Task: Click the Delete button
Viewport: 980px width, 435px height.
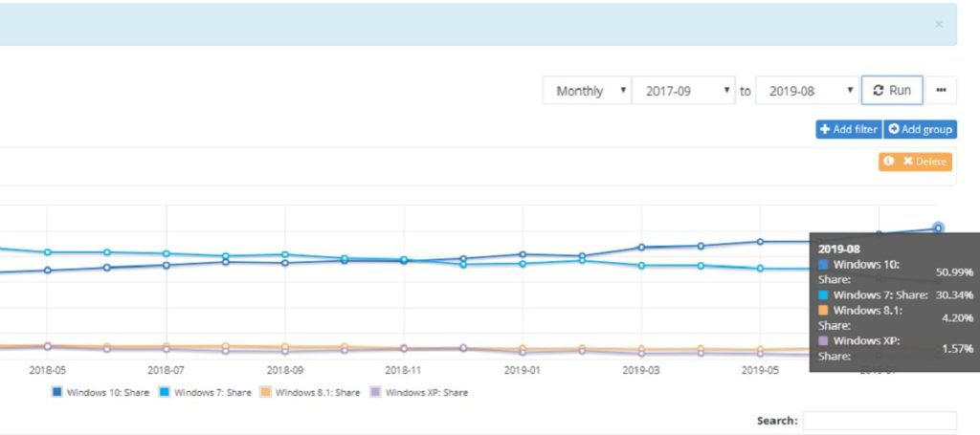Action: [x=924, y=162]
